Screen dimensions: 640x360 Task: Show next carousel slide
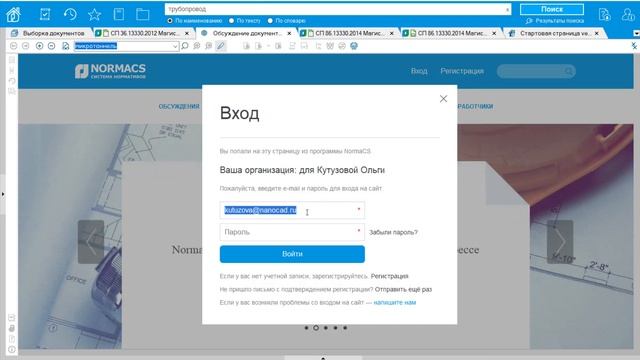[560, 242]
